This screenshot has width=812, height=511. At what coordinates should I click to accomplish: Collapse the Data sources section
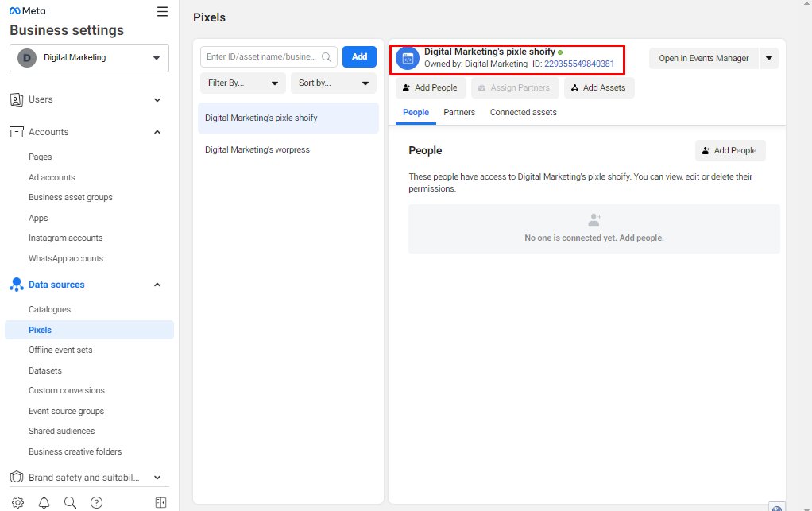pyautogui.click(x=157, y=285)
